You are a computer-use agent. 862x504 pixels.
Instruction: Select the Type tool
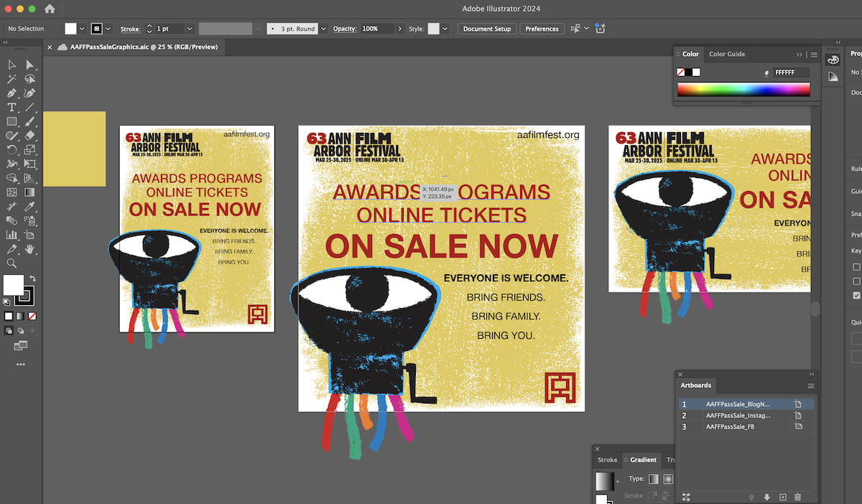12,108
